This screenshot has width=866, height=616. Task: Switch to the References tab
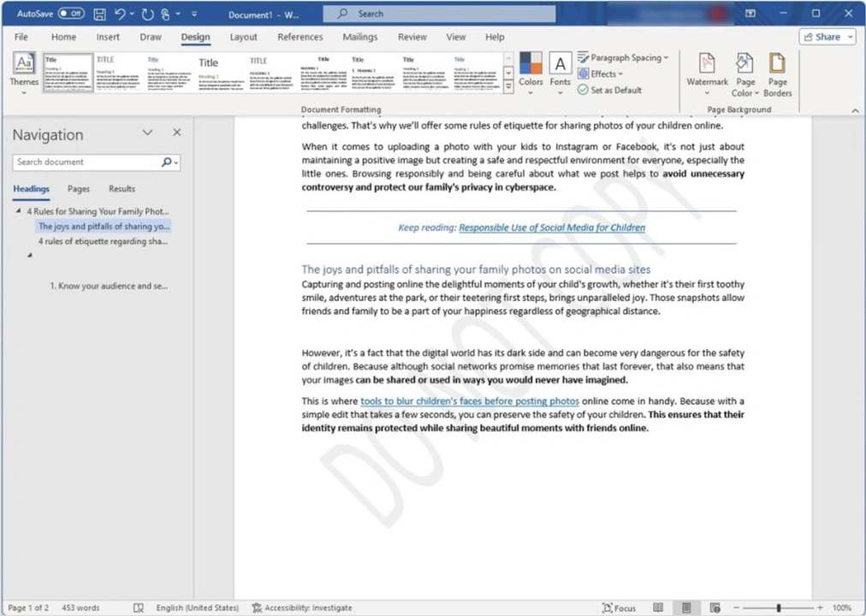pyautogui.click(x=300, y=37)
